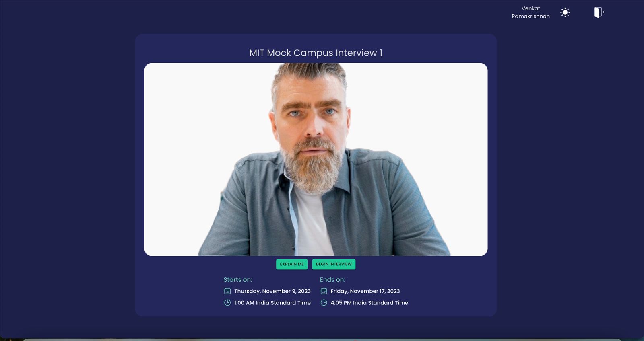Click the Starts on label
The height and width of the screenshot is (341, 644).
click(238, 280)
